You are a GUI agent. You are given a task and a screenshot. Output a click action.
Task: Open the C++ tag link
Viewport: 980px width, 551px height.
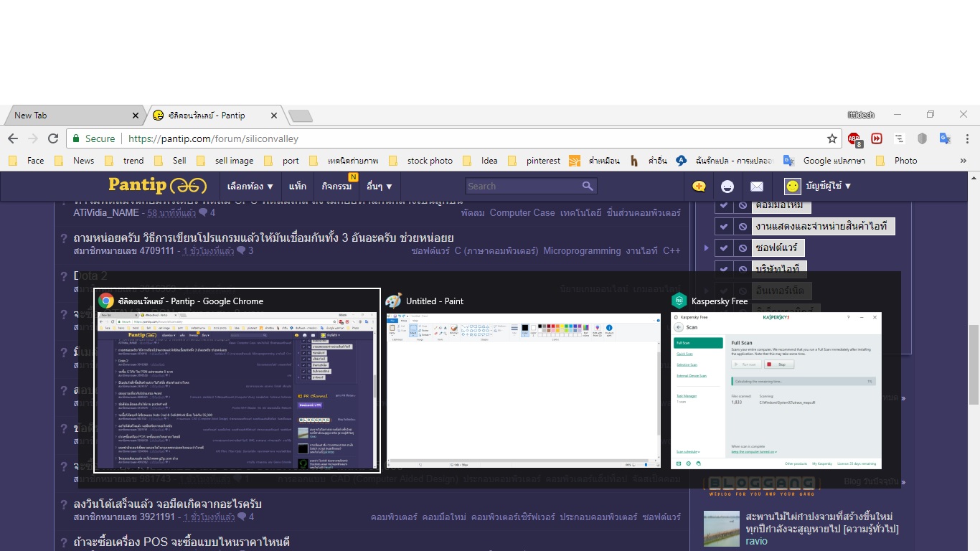[672, 251]
